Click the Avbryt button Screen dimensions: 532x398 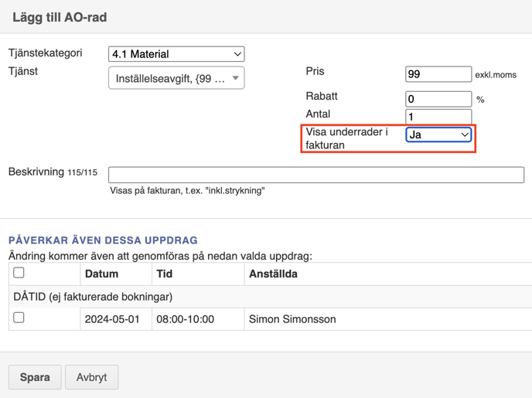tap(91, 377)
